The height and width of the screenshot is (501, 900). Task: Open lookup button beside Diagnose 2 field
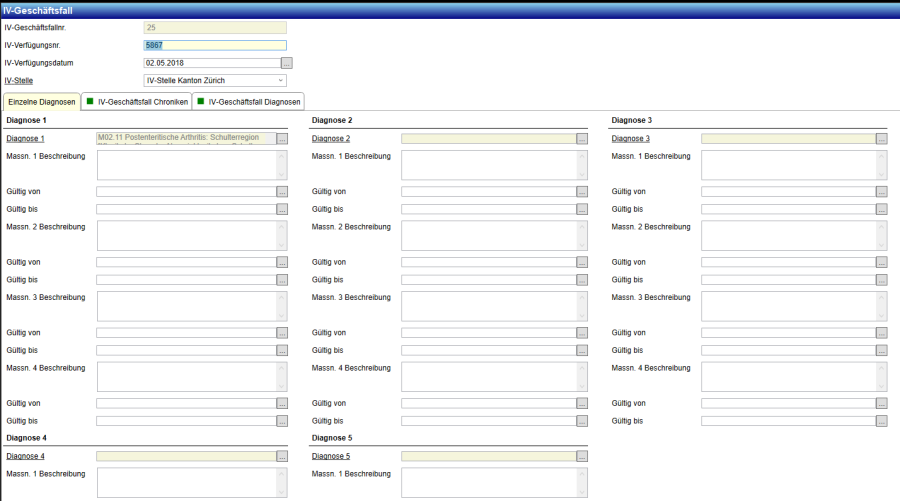click(x=582, y=139)
